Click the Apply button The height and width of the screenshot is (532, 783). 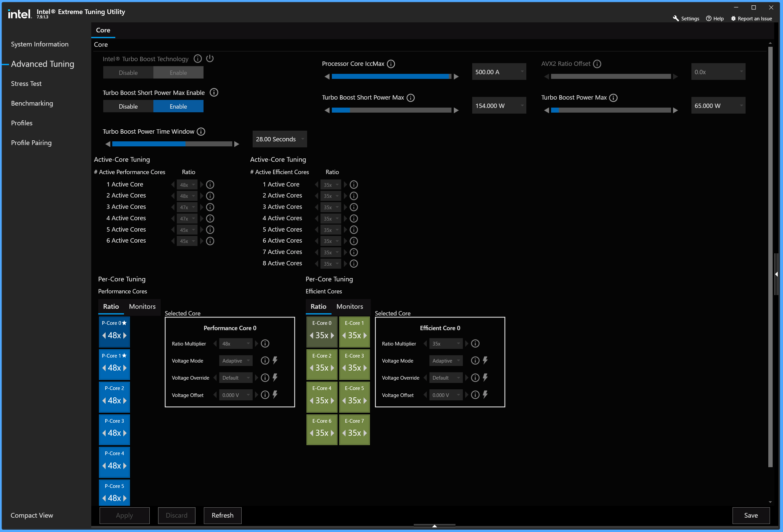(x=125, y=515)
